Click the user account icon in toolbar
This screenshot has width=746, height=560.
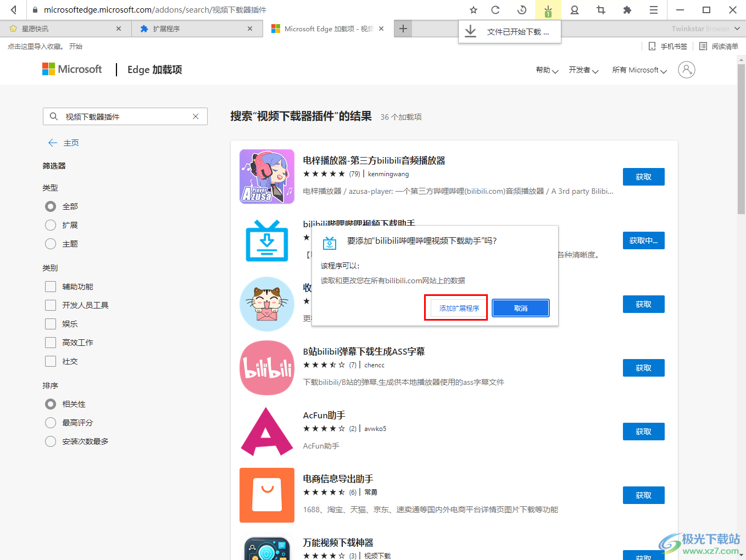575,10
